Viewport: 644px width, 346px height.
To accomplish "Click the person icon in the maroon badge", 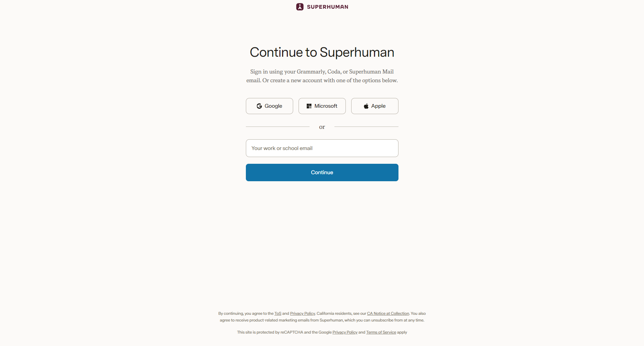I will [300, 7].
